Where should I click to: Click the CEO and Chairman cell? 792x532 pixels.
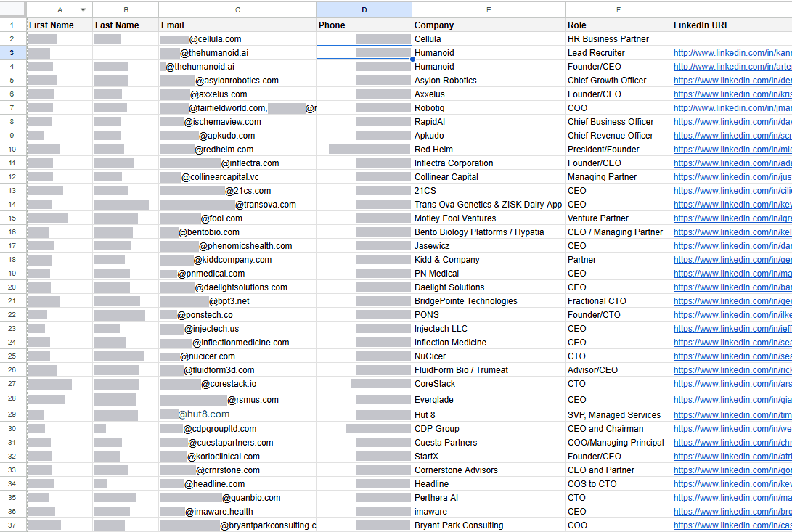click(x=619, y=428)
